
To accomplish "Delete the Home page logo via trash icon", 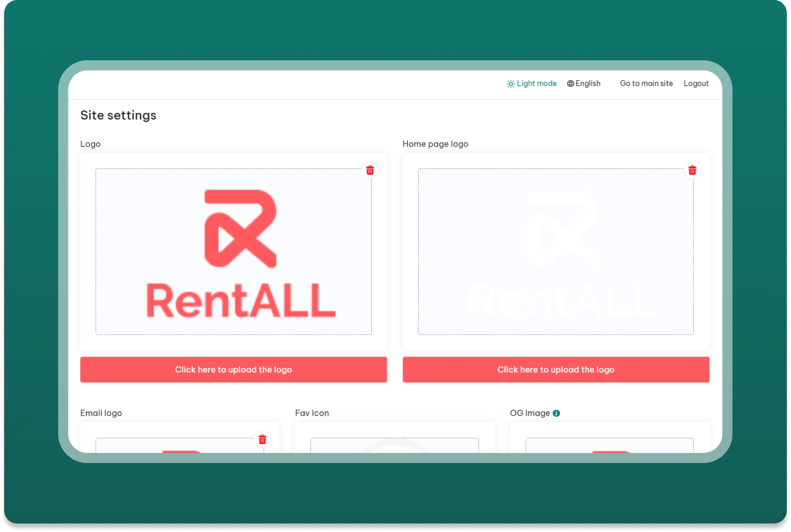I will 692,170.
